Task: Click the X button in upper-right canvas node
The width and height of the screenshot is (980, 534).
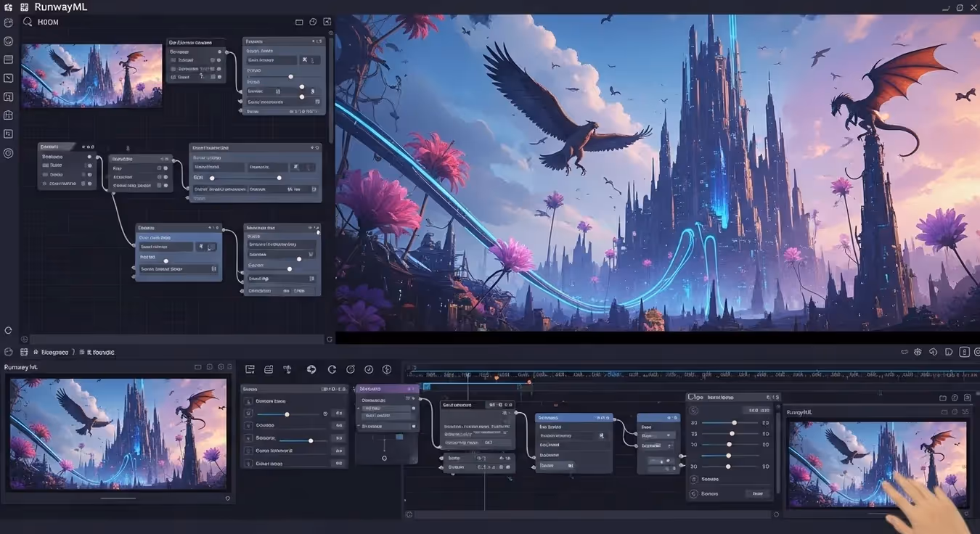Action: tap(306, 60)
